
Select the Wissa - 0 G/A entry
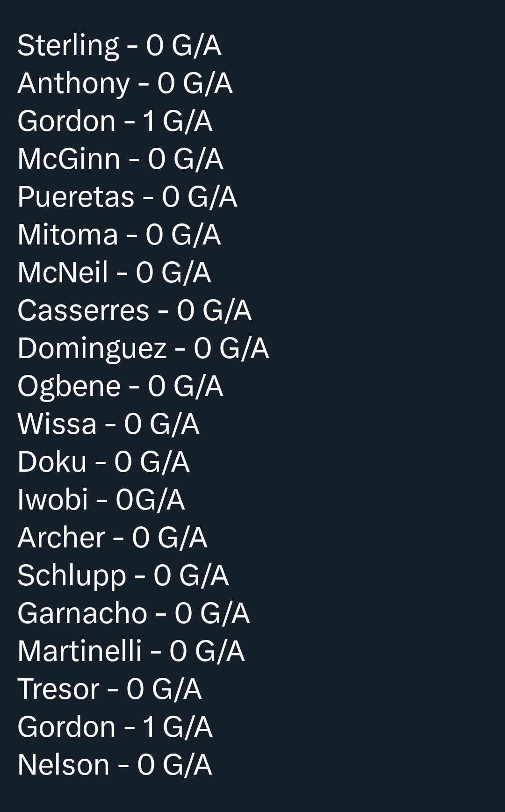tap(108, 424)
